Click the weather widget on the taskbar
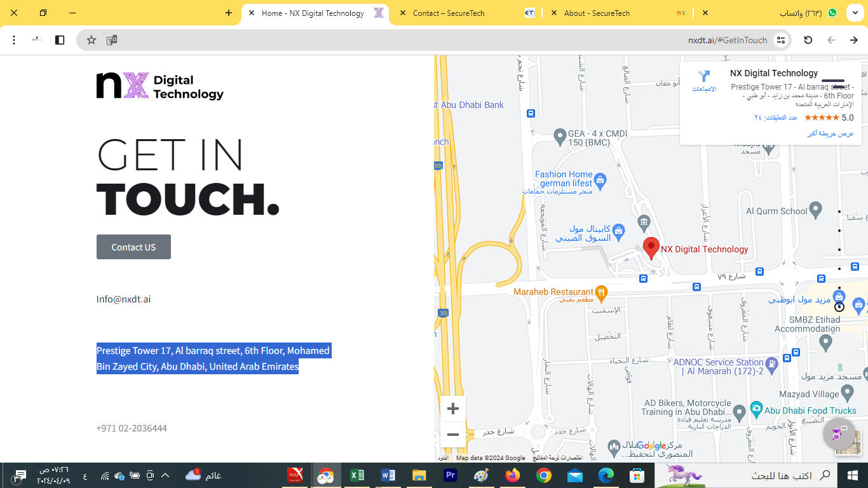Image resolution: width=868 pixels, height=488 pixels. pyautogui.click(x=203, y=475)
